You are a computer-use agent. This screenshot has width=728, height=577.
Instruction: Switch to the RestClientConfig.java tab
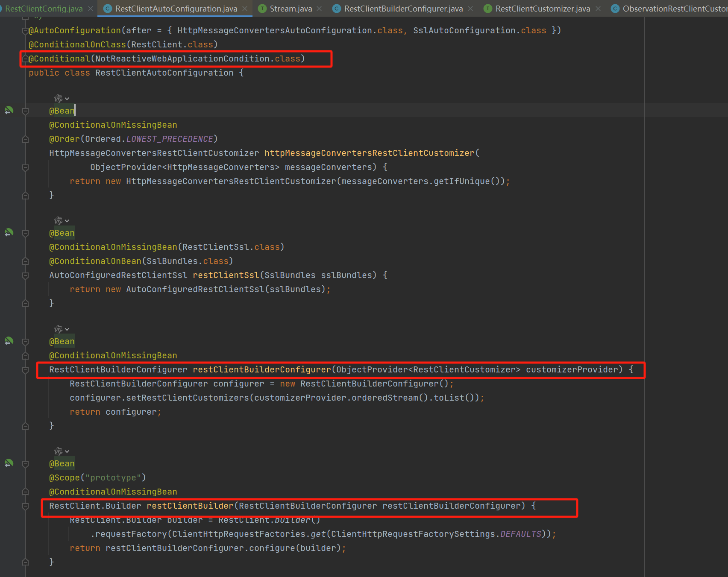coord(44,9)
